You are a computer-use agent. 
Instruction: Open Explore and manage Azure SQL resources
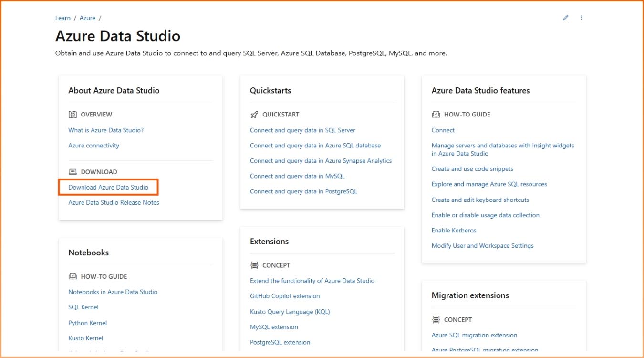(x=489, y=184)
